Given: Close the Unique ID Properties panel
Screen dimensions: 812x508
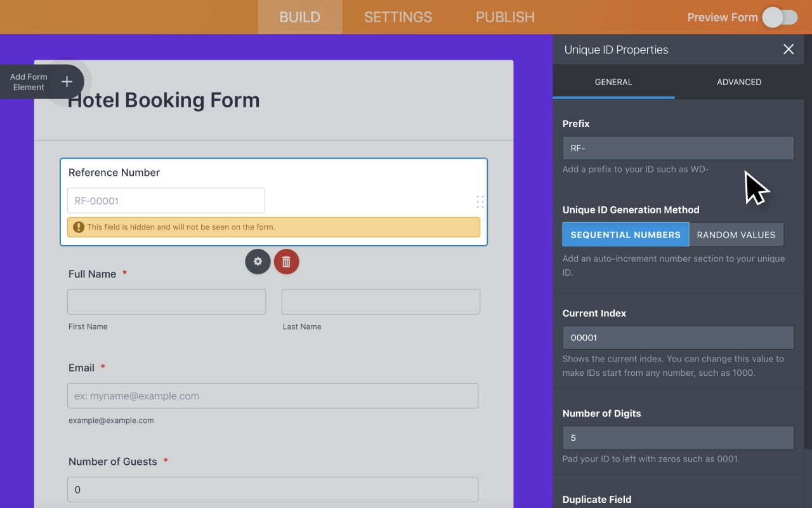Looking at the screenshot, I should click(789, 50).
